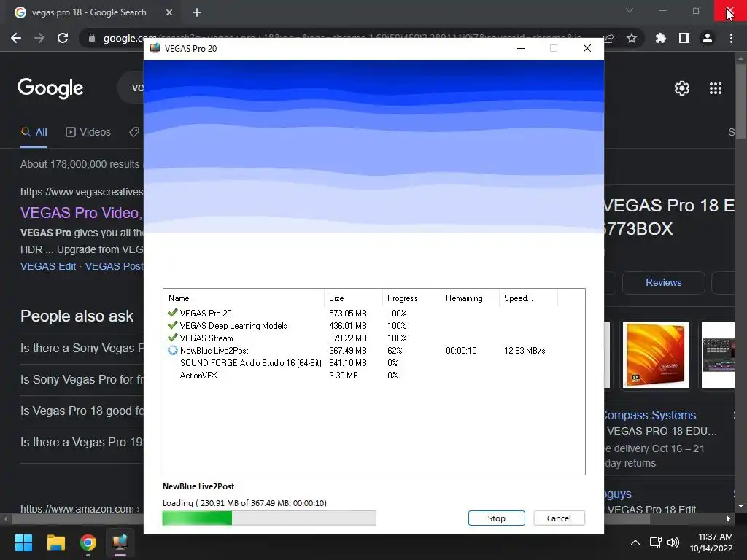Minimize the VEGAS Pro 20 installer window

(521, 48)
